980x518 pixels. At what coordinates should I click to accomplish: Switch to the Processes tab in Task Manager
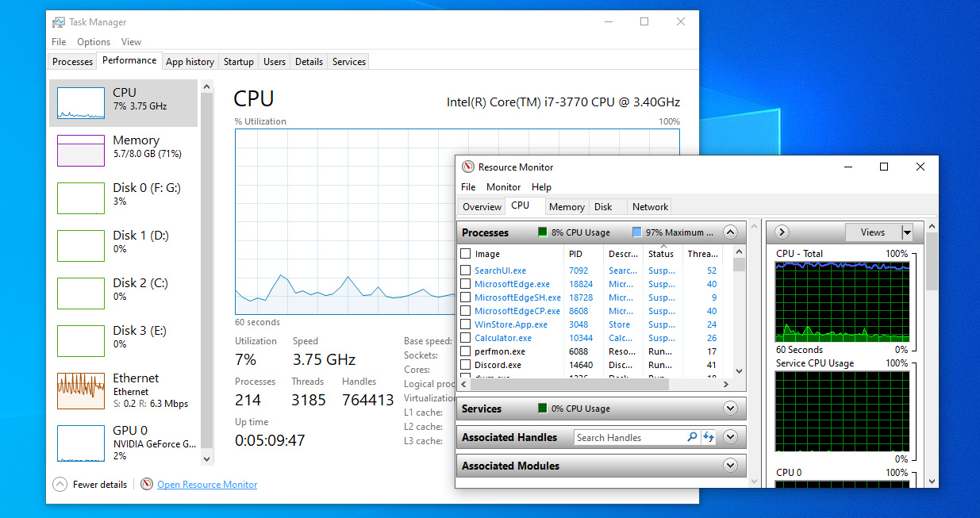pyautogui.click(x=73, y=62)
